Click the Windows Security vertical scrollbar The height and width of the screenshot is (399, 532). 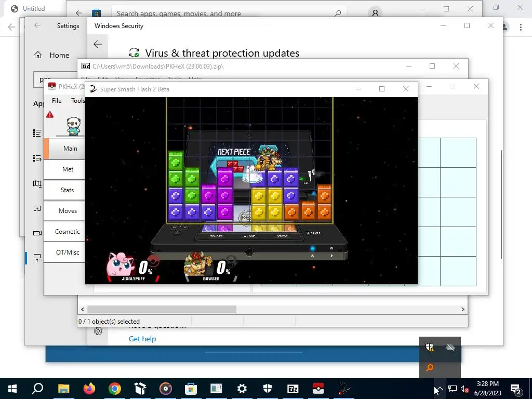(501, 204)
